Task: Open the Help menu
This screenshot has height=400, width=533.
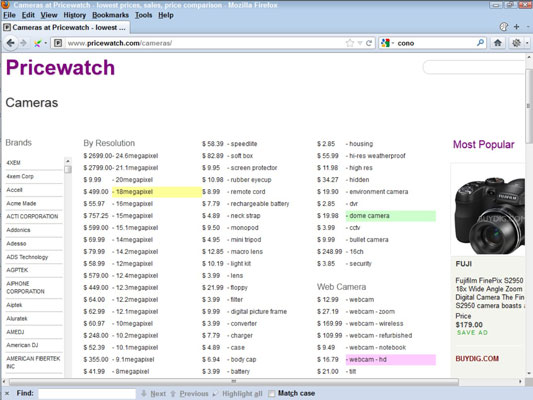Action: tap(166, 15)
